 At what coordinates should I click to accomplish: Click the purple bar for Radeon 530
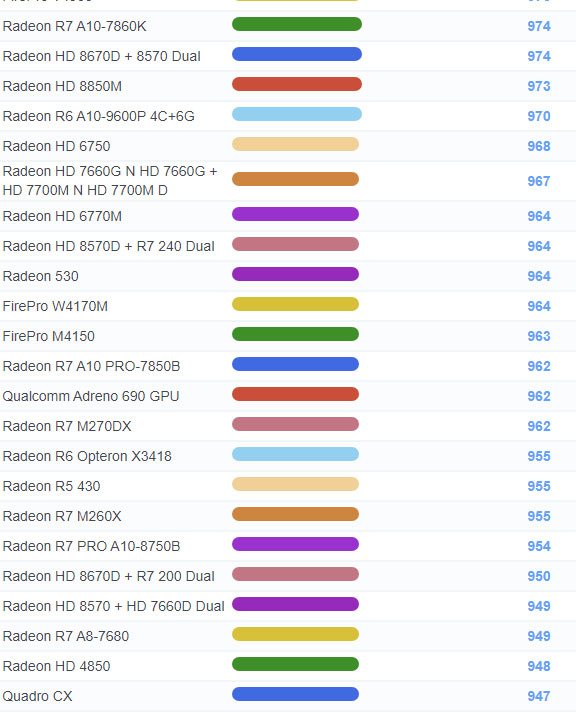pyautogui.click(x=296, y=274)
